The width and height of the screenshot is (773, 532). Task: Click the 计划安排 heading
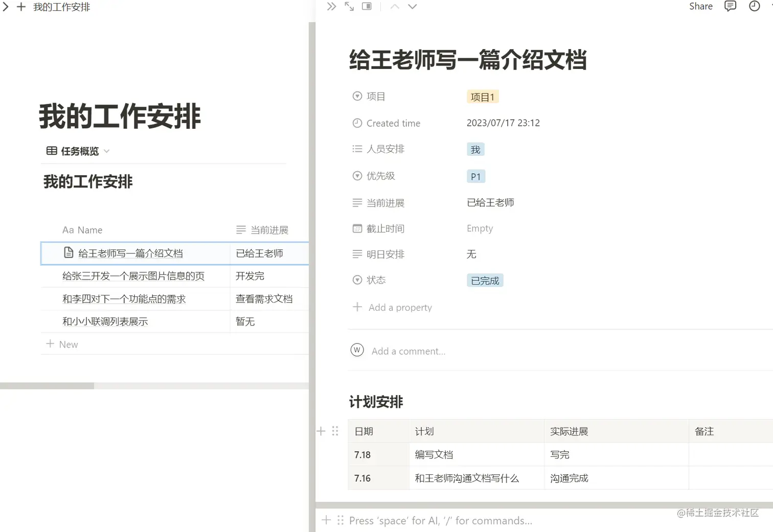(376, 402)
